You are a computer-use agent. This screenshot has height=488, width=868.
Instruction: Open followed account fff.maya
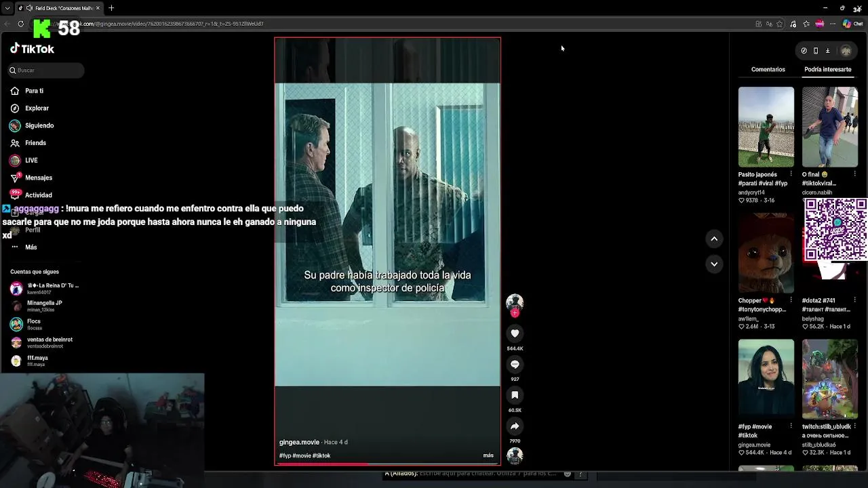[37, 361]
